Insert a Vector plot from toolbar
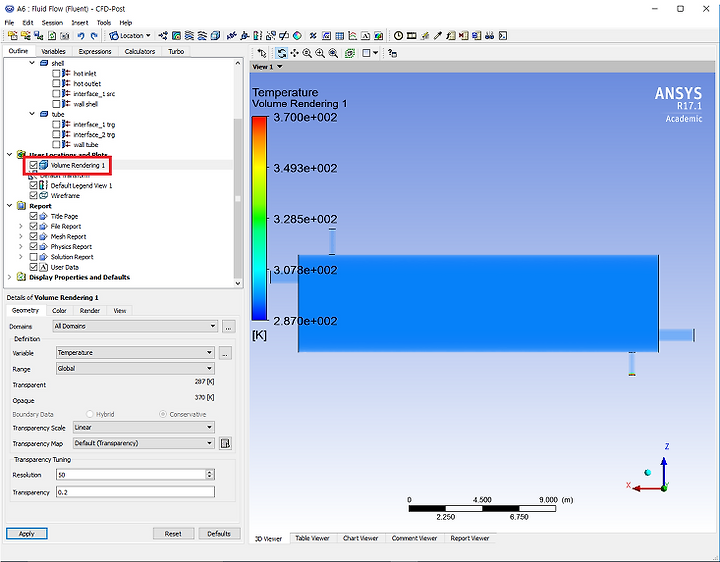Screen dimensions: 720x562 click(163, 35)
